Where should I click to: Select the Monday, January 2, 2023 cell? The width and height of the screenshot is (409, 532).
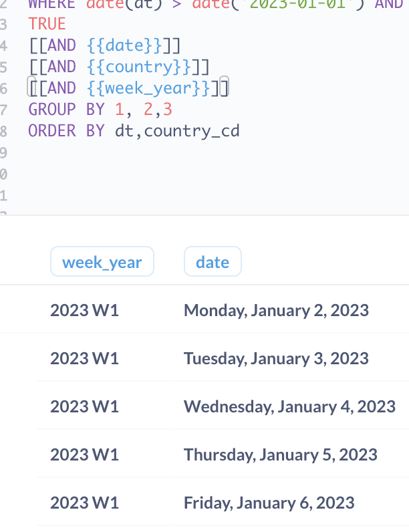point(276,310)
